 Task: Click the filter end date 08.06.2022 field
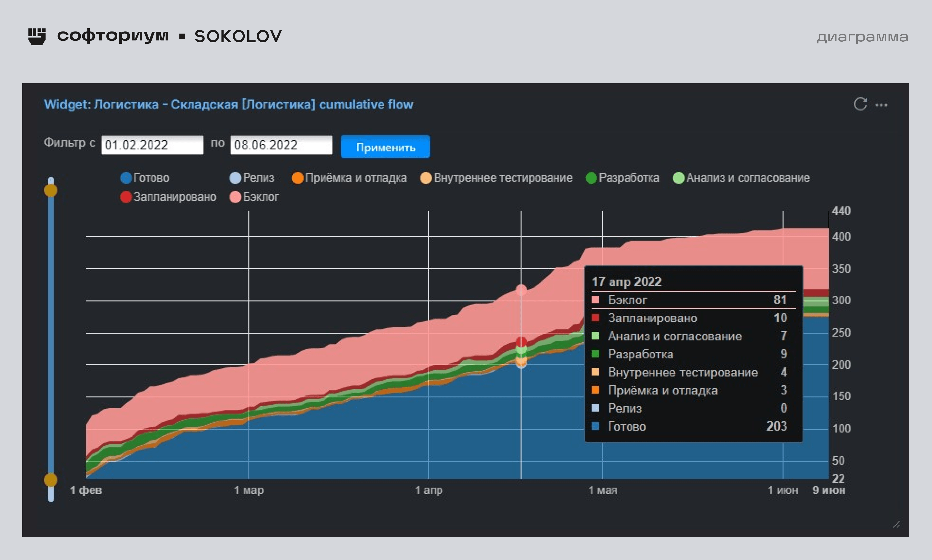[281, 145]
